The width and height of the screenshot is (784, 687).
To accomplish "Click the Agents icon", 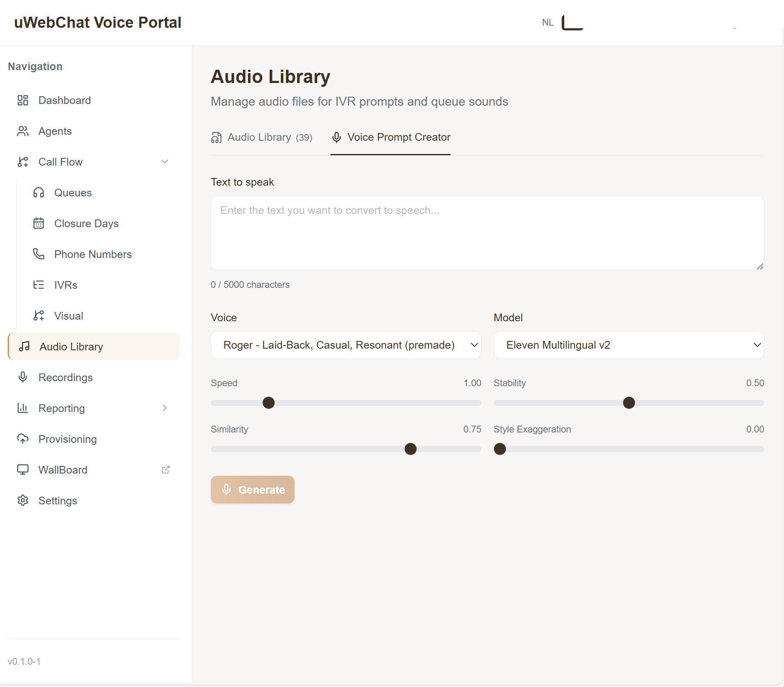I will click(x=23, y=131).
